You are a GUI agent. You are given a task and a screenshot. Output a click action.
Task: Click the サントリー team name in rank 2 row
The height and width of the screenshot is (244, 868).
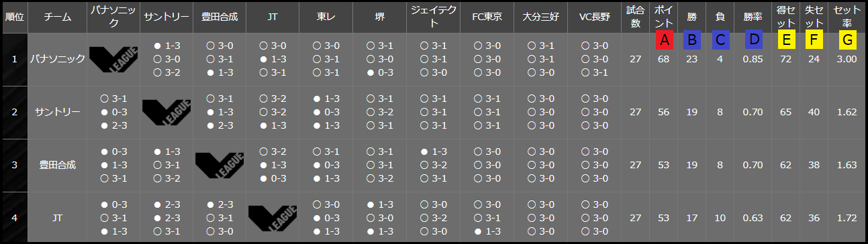click(58, 112)
